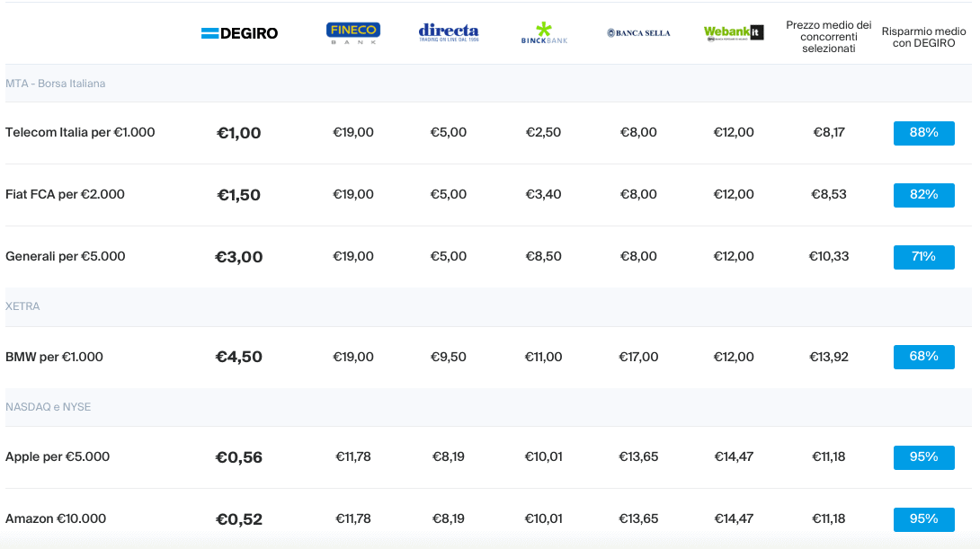
Task: Select the 82% savings badge
Action: (923, 195)
